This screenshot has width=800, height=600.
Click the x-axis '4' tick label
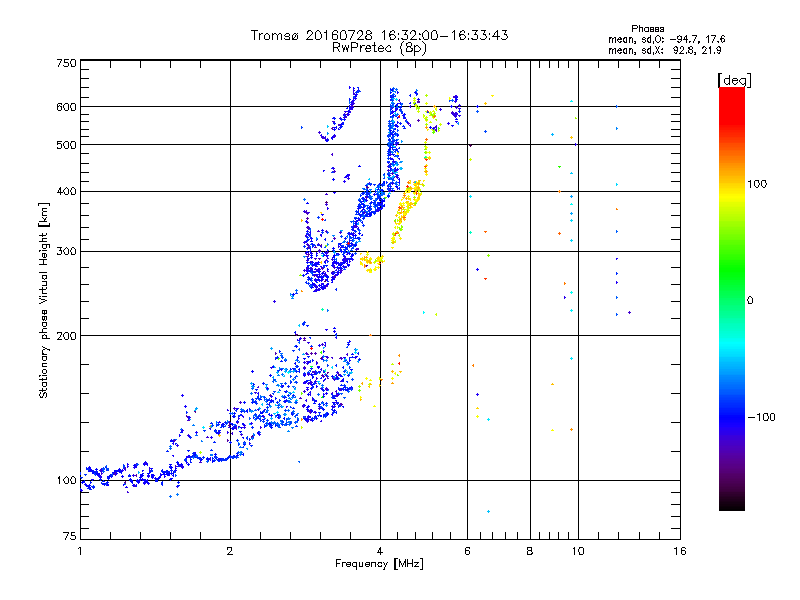point(380,551)
